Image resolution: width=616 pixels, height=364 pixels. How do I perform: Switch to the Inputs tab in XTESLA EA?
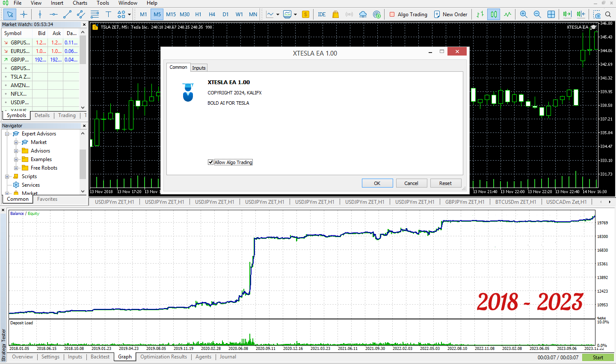(198, 68)
